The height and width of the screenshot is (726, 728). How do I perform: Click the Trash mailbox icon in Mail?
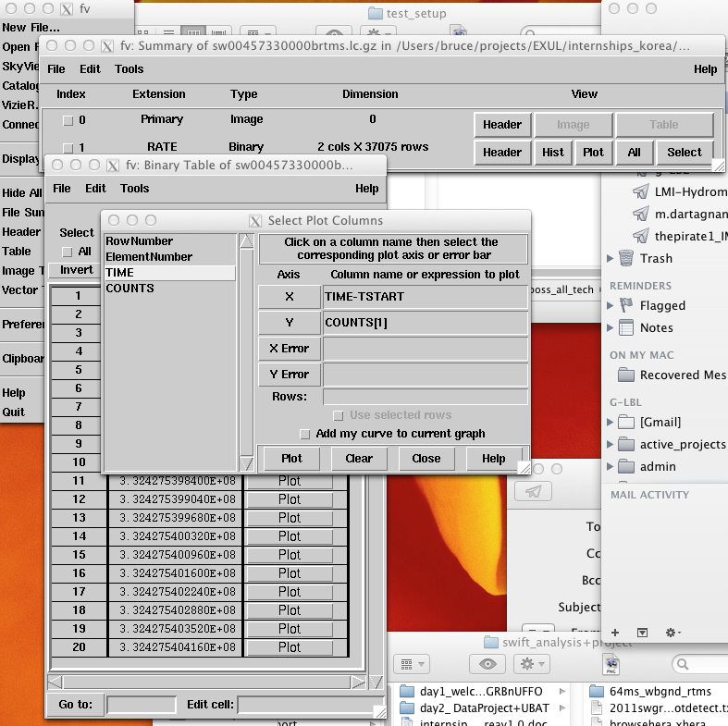[626, 258]
